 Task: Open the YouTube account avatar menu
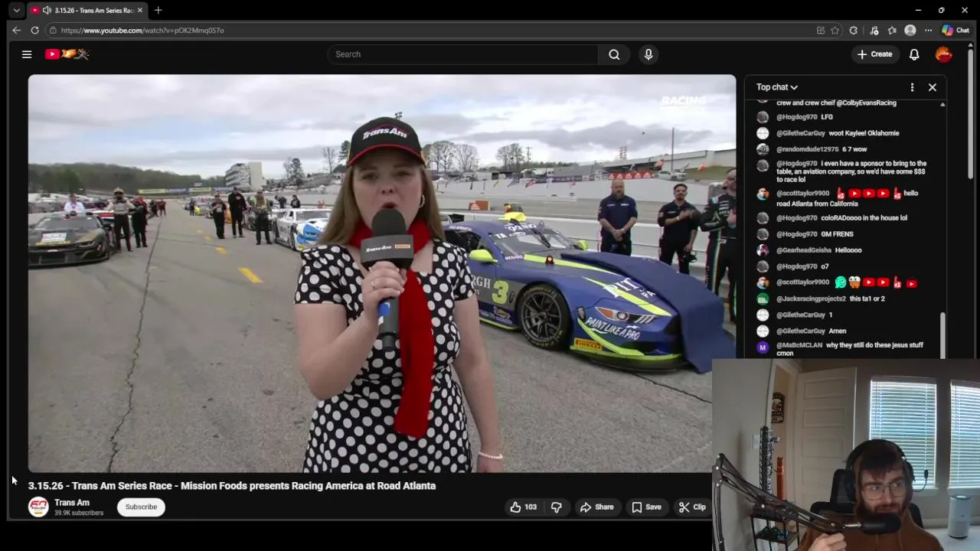click(944, 54)
